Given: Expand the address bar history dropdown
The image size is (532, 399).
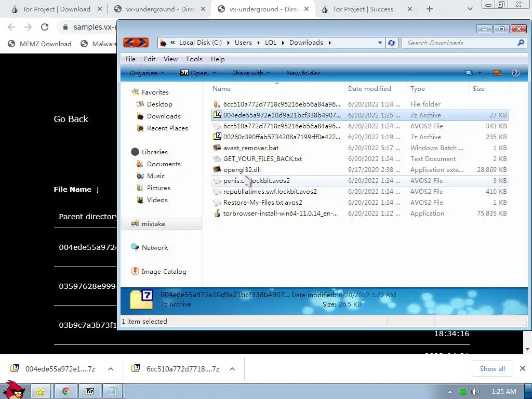Looking at the screenshot, I should (x=380, y=43).
